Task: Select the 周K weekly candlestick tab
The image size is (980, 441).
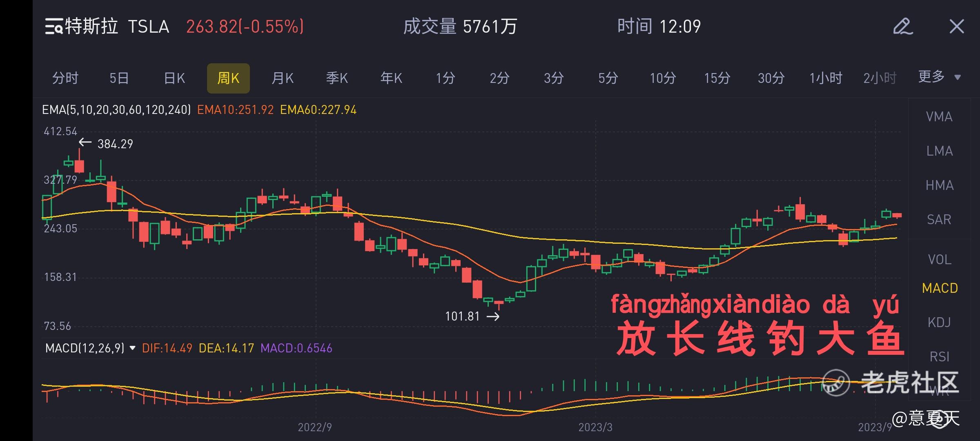Action: tap(228, 78)
